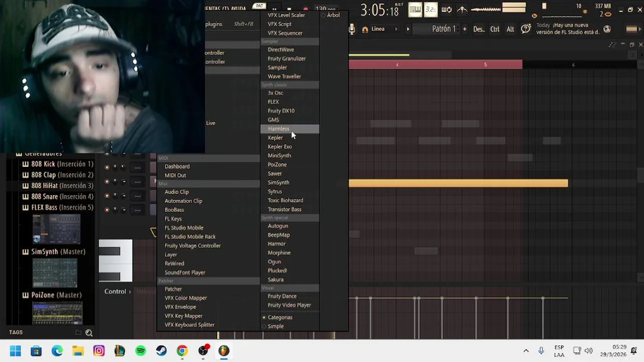Open the Patrón 1 pattern selector
This screenshot has width=644, height=362.
[x=443, y=29]
